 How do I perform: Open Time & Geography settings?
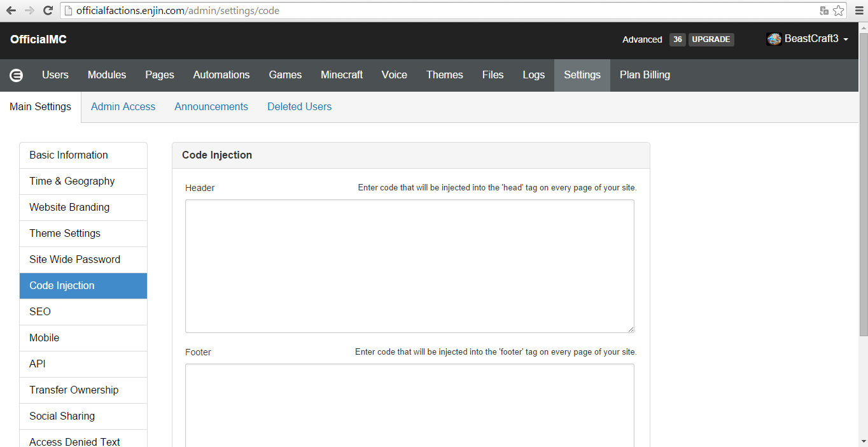tap(83, 181)
